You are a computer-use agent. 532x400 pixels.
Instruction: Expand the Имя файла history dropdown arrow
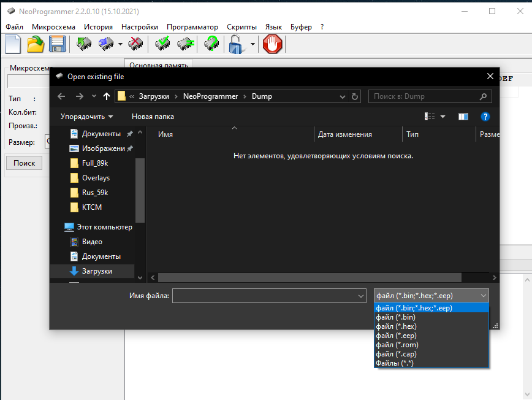pos(361,296)
